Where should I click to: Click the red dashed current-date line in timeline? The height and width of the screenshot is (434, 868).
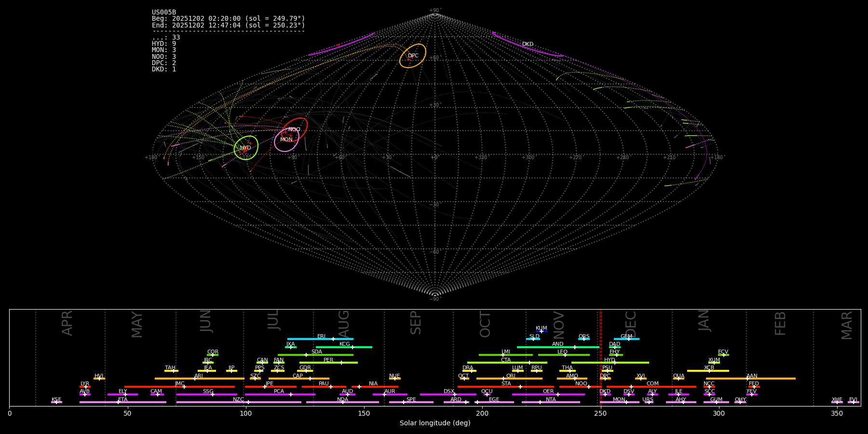pyautogui.click(x=601, y=357)
